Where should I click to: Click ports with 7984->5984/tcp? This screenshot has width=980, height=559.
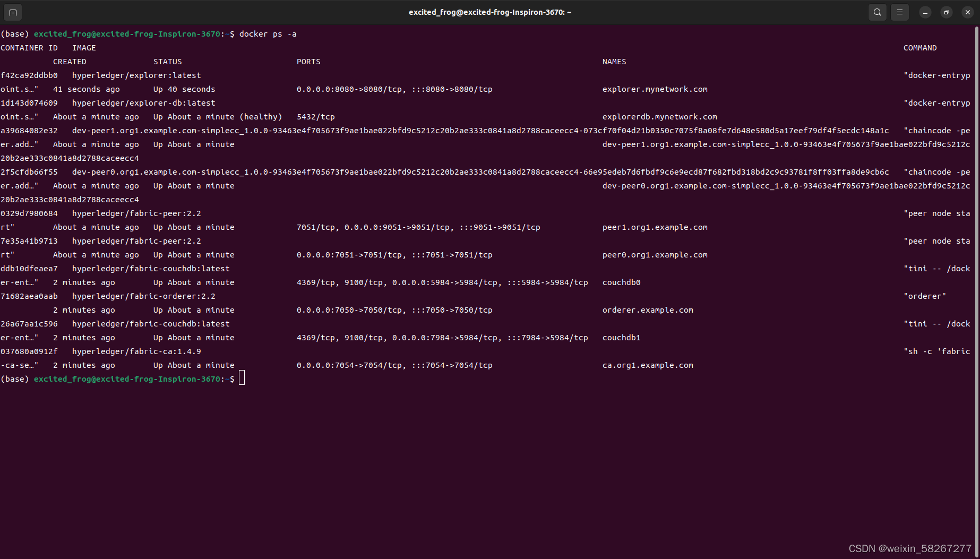442,338
